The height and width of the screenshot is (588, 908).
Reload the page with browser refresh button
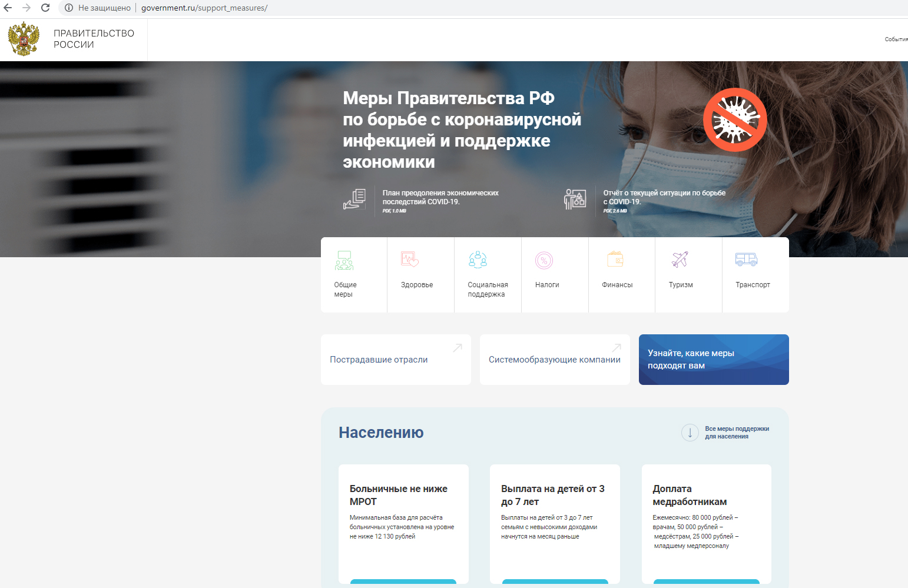coord(45,8)
